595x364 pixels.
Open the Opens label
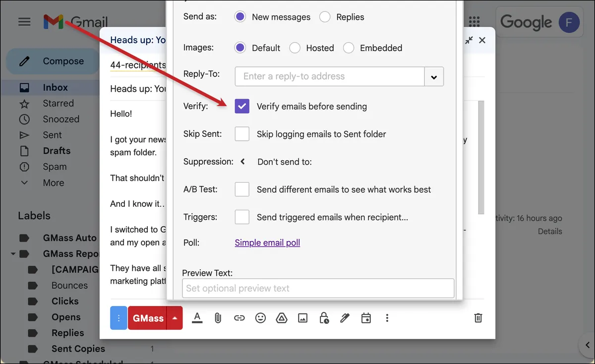[66, 317]
